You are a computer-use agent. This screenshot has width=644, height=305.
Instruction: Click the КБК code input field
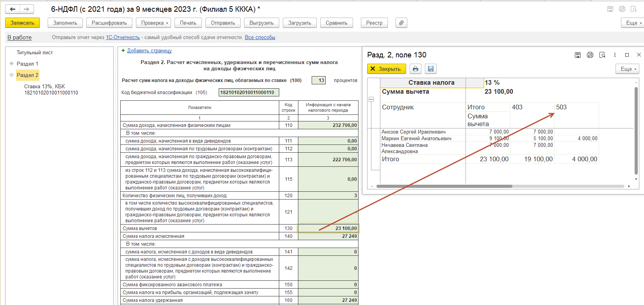[x=248, y=93]
